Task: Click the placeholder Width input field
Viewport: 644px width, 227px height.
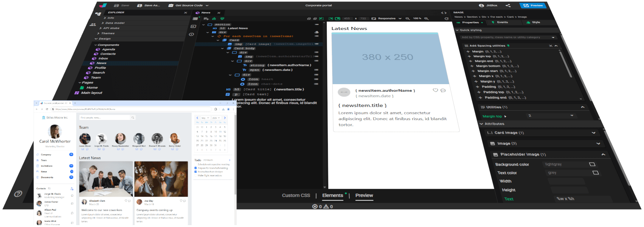Action: tap(566, 181)
